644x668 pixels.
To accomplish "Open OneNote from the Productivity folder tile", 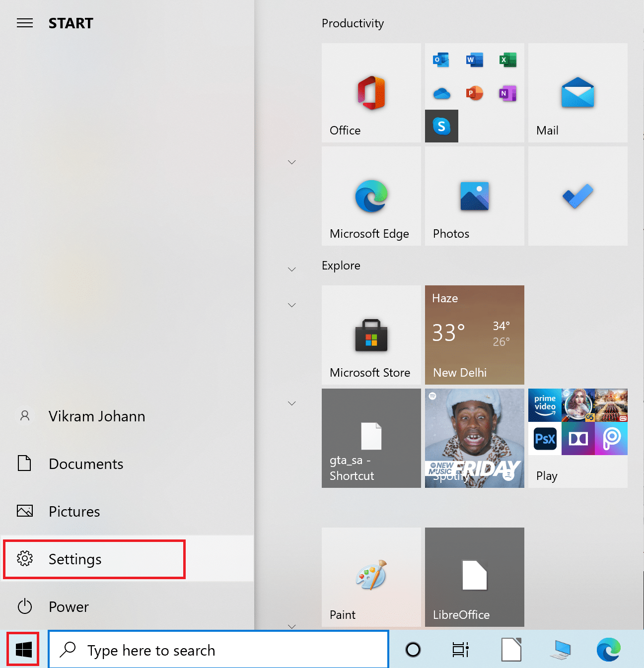I will pyautogui.click(x=508, y=93).
